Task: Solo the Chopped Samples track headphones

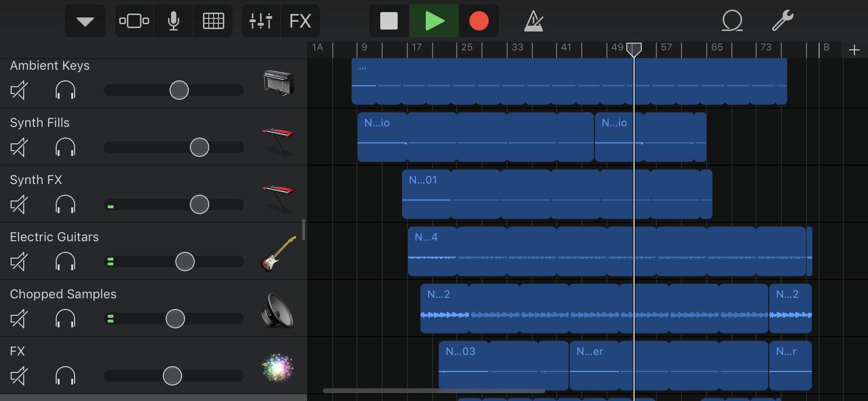Action: tap(65, 319)
